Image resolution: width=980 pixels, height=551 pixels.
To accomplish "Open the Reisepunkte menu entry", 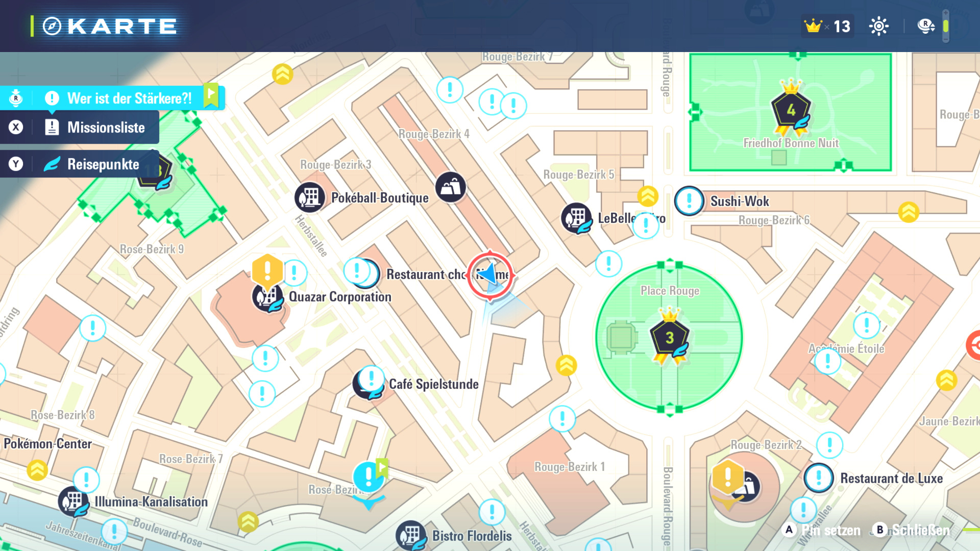I will point(103,164).
